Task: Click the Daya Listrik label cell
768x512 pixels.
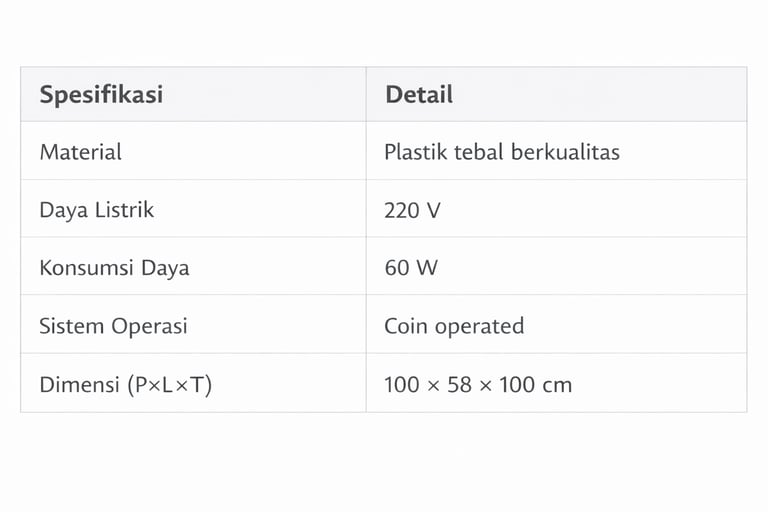Action: pos(97,210)
